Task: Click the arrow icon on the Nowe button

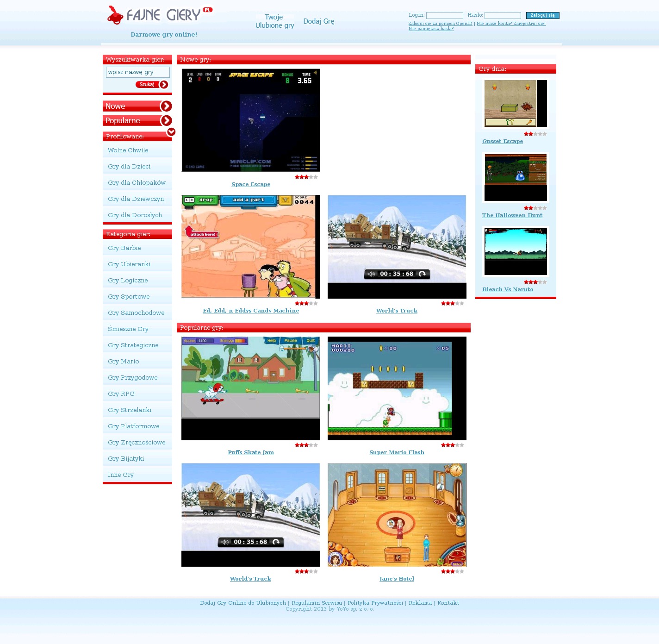Action: tap(166, 106)
